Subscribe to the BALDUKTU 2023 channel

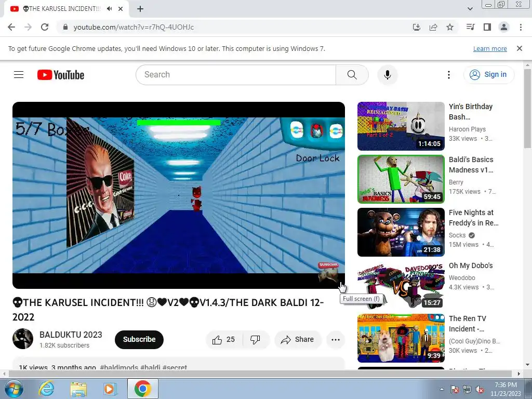[139, 339]
